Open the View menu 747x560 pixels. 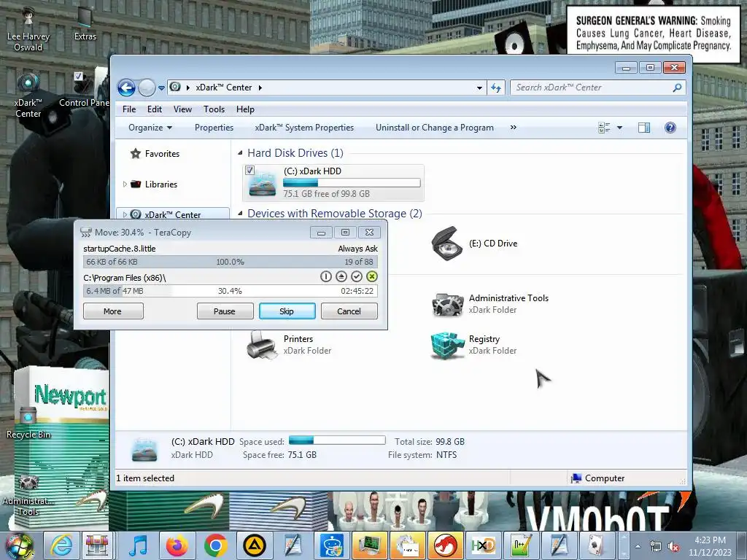[182, 109]
